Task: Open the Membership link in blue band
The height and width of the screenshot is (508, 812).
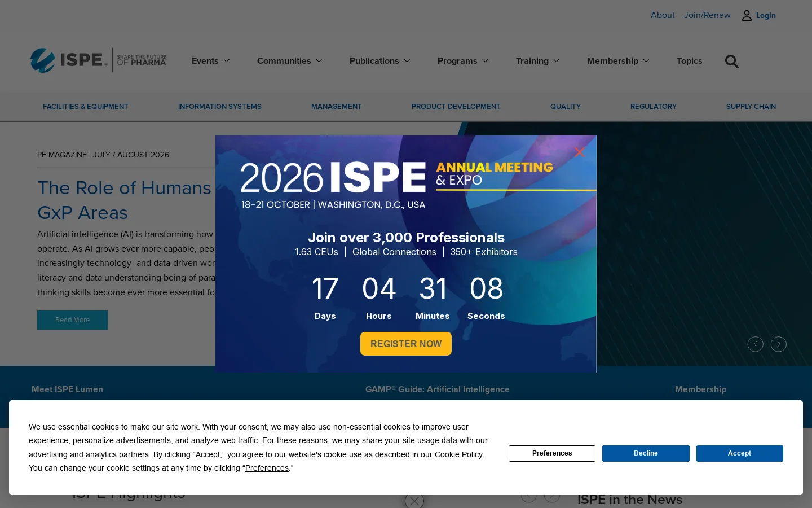Action: (700, 389)
